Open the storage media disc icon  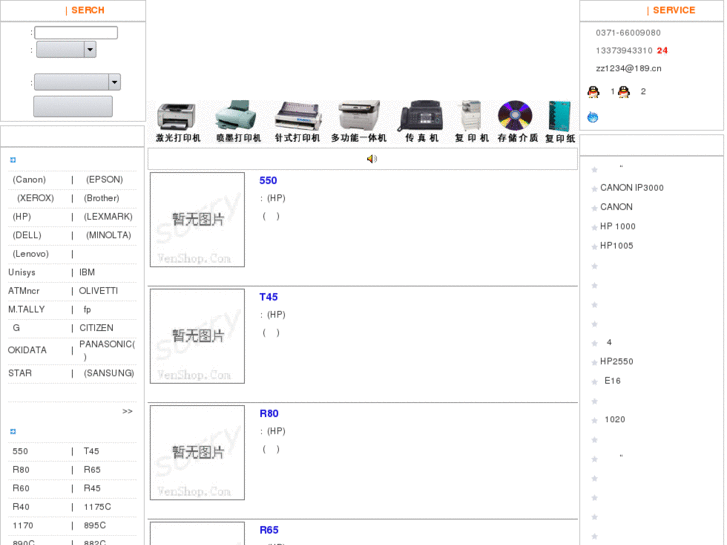(517, 122)
